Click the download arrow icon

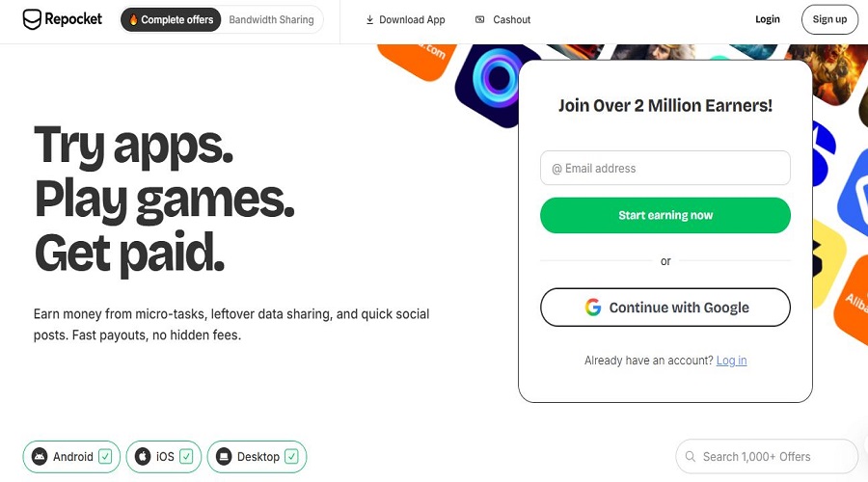click(x=369, y=19)
